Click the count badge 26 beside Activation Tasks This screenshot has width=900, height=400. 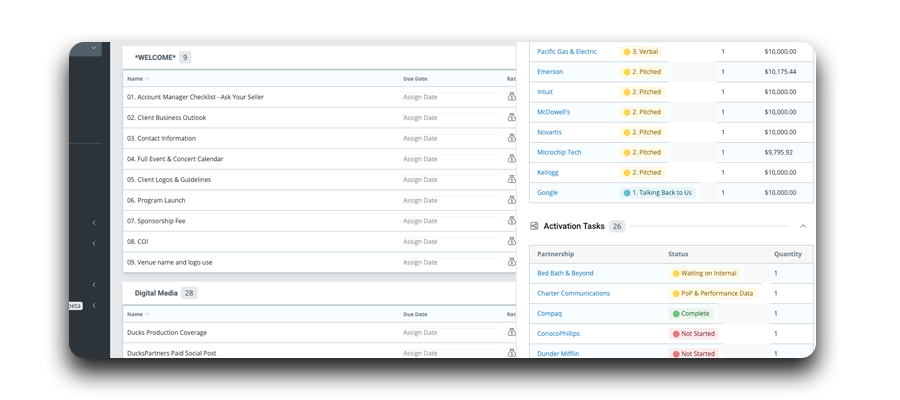pyautogui.click(x=616, y=226)
